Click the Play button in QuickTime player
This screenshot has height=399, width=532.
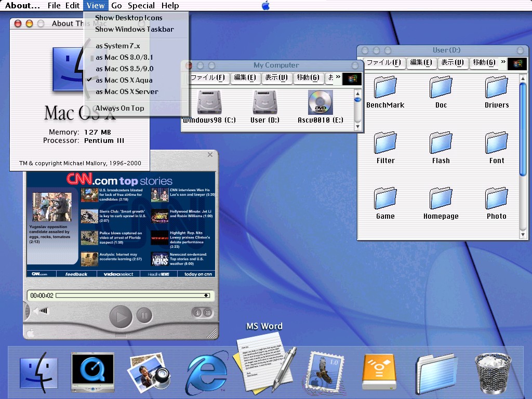pos(121,316)
